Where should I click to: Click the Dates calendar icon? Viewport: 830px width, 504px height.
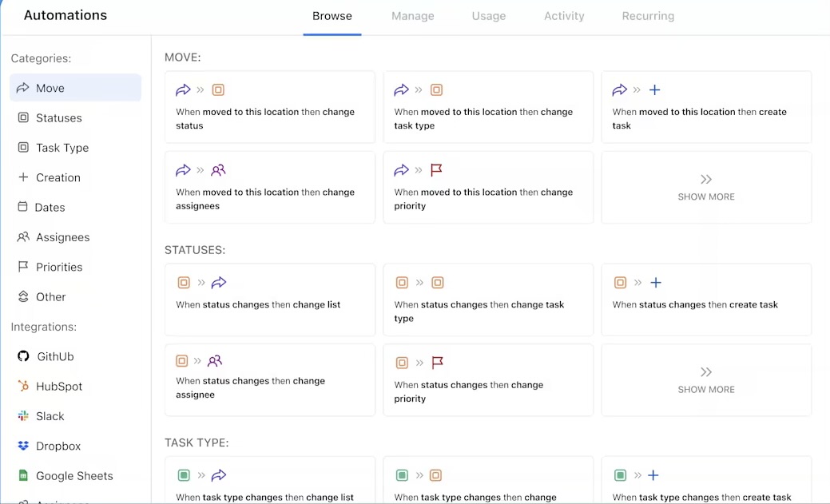click(x=23, y=207)
